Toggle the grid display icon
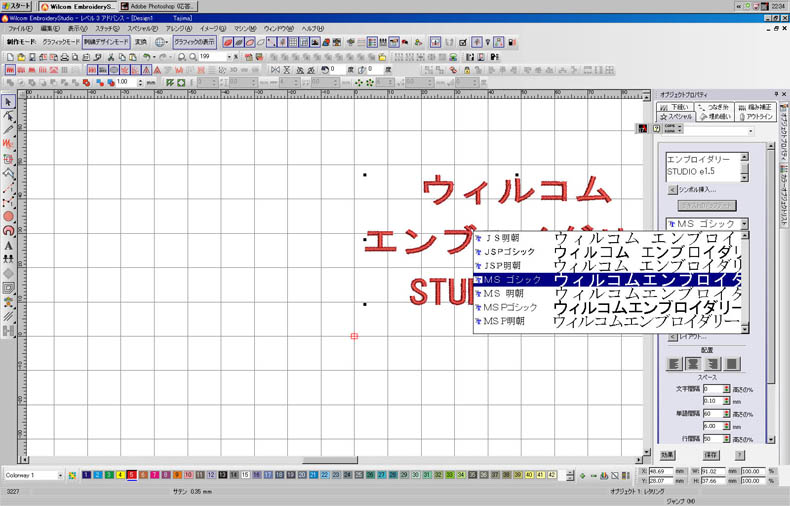The height and width of the screenshot is (506, 790). click(x=293, y=42)
